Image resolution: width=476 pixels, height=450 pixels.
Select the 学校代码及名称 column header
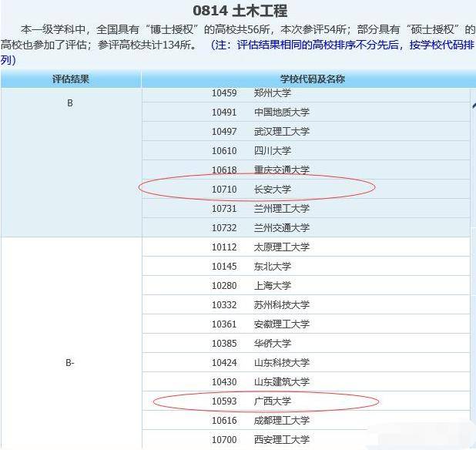click(x=308, y=79)
